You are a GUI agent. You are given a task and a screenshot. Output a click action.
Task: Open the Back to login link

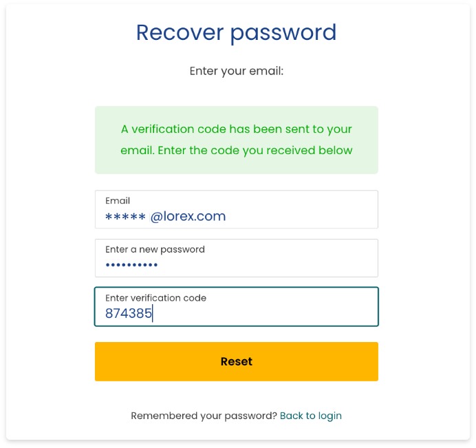pyautogui.click(x=310, y=416)
